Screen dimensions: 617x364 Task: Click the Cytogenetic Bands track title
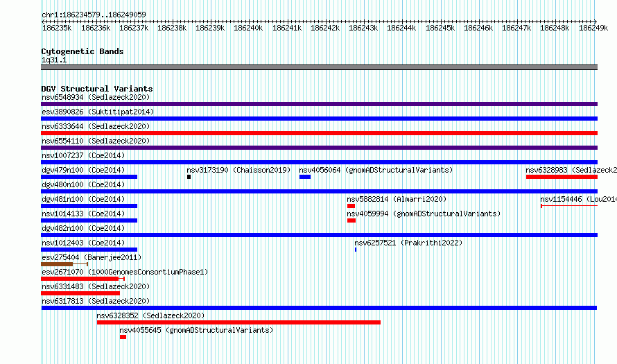82,51
